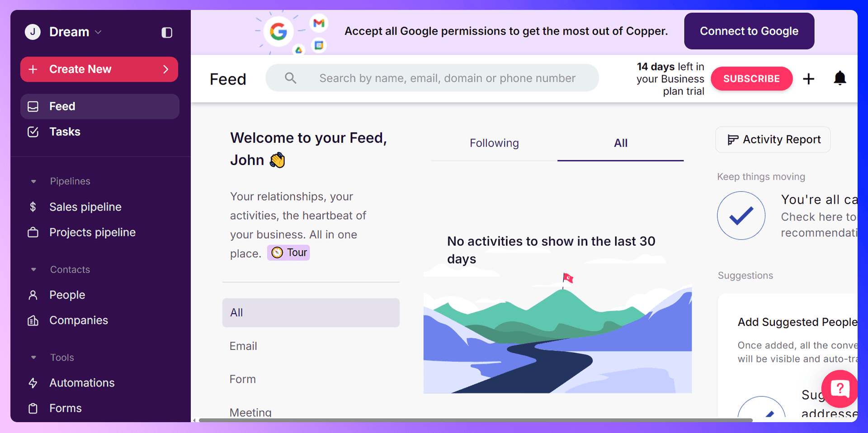
Task: Open Projects pipeline briefcase icon
Action: point(33,232)
